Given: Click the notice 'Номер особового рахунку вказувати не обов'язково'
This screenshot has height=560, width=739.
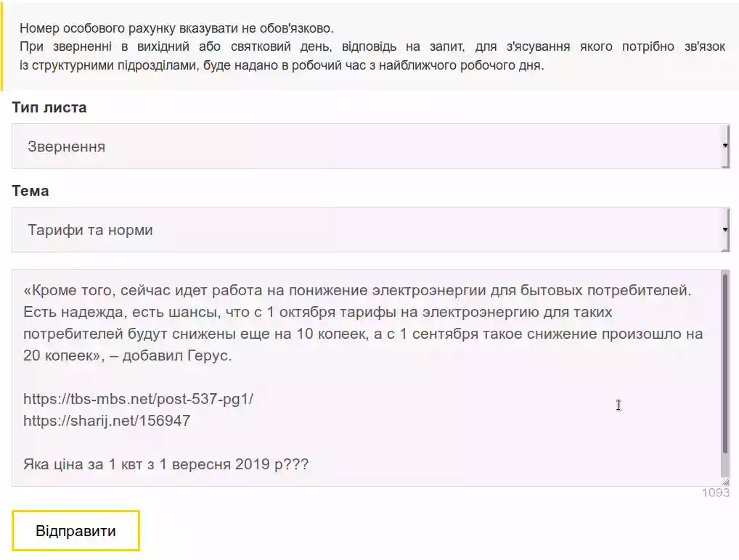Looking at the screenshot, I should (x=176, y=28).
